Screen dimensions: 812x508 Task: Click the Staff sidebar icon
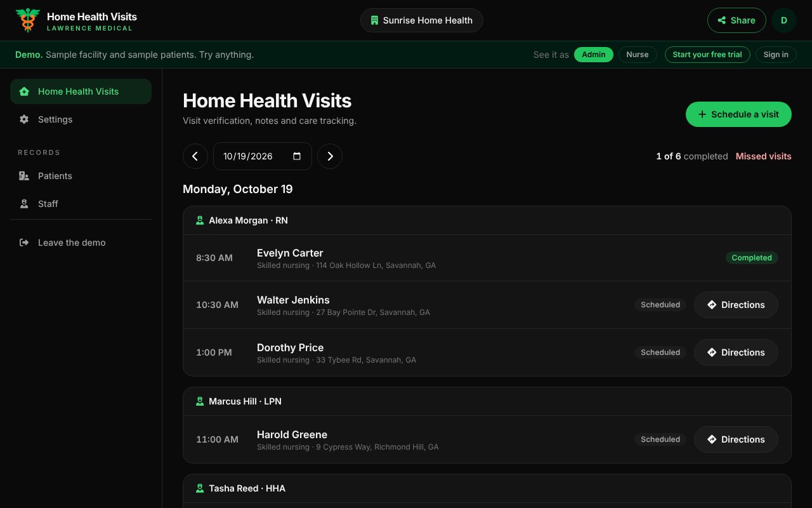pos(24,204)
